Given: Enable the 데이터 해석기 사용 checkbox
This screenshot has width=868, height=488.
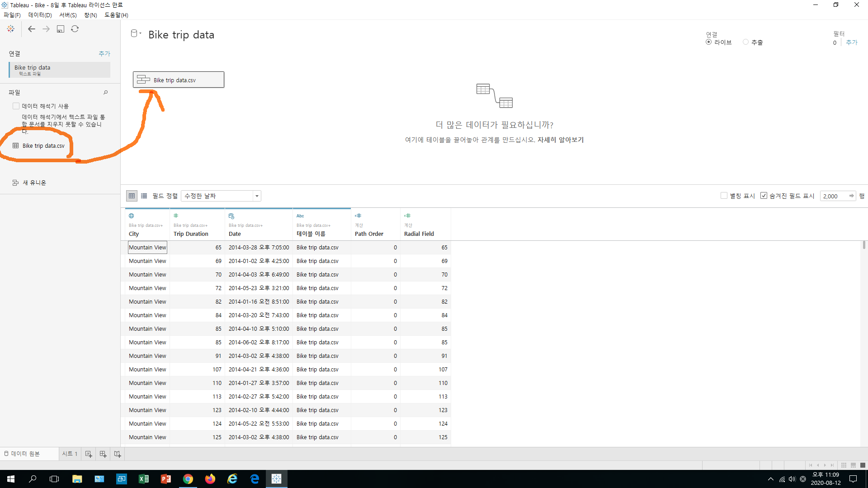Looking at the screenshot, I should click(16, 106).
